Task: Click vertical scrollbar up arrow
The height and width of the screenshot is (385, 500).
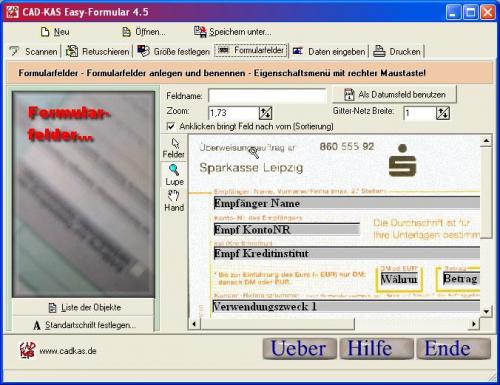Action: click(486, 141)
